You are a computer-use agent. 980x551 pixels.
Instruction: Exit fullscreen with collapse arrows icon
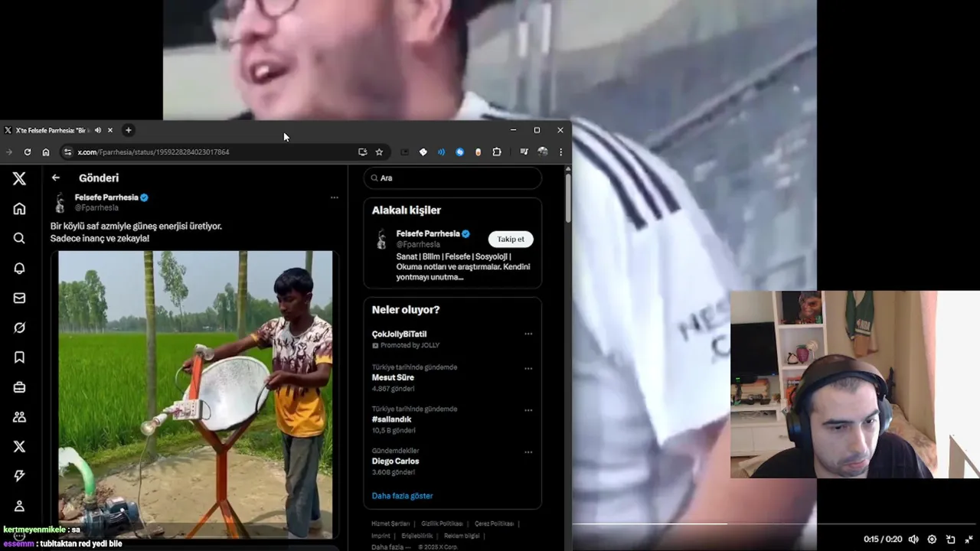point(969,540)
